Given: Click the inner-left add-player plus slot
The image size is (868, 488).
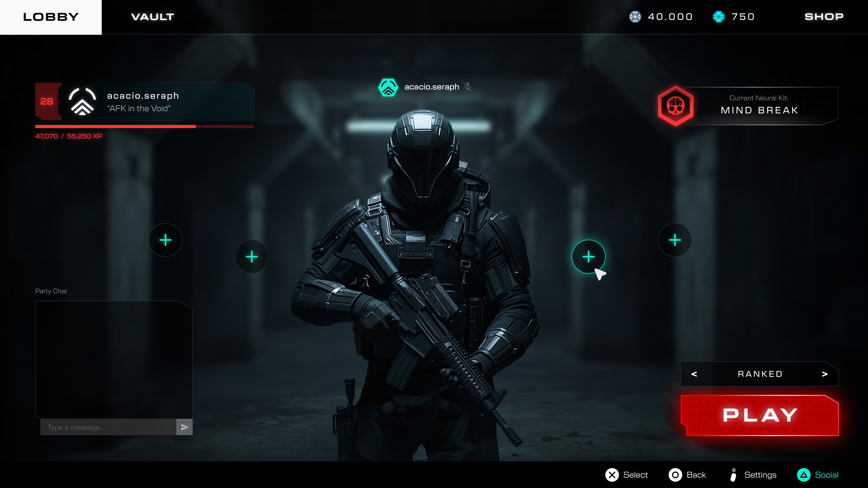Looking at the screenshot, I should click(252, 257).
